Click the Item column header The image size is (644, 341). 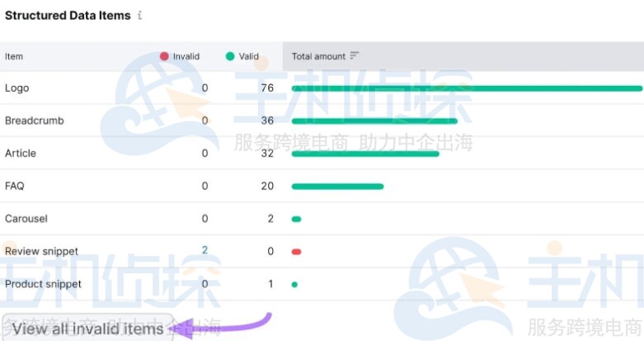[x=14, y=56]
